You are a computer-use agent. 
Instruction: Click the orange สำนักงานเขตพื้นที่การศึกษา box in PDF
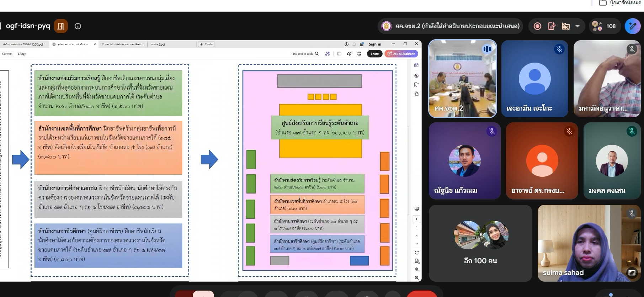click(x=108, y=148)
